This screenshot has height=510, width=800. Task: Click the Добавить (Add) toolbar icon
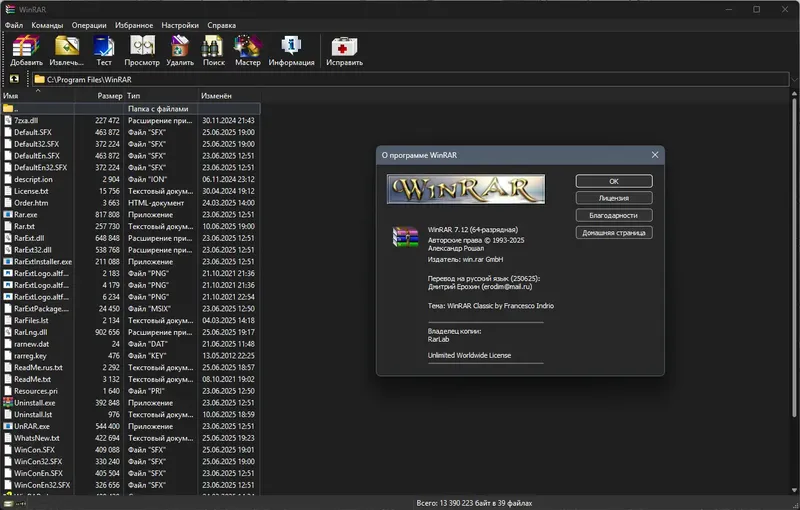pyautogui.click(x=26, y=50)
